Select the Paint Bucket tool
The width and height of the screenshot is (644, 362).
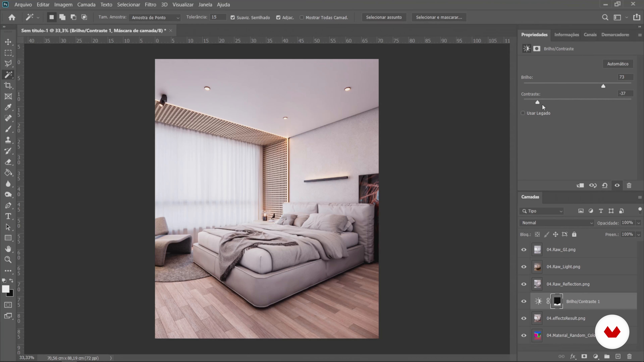(x=8, y=173)
